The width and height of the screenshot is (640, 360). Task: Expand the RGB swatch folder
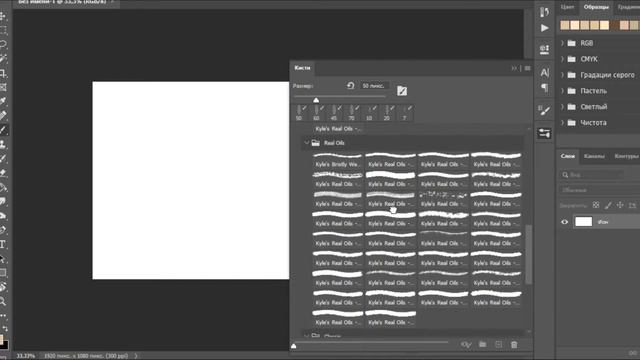tap(562, 43)
